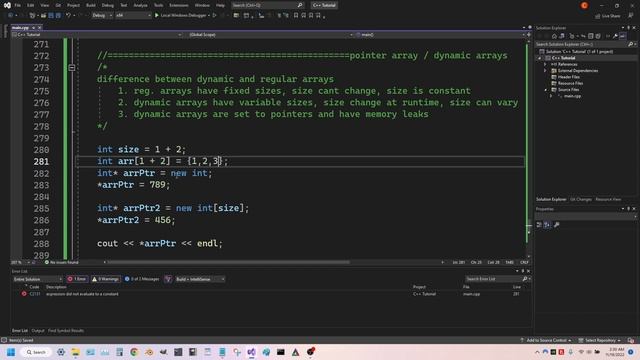640x360 pixels.
Task: Collapse the comment block at line 273
Action: (72, 67)
